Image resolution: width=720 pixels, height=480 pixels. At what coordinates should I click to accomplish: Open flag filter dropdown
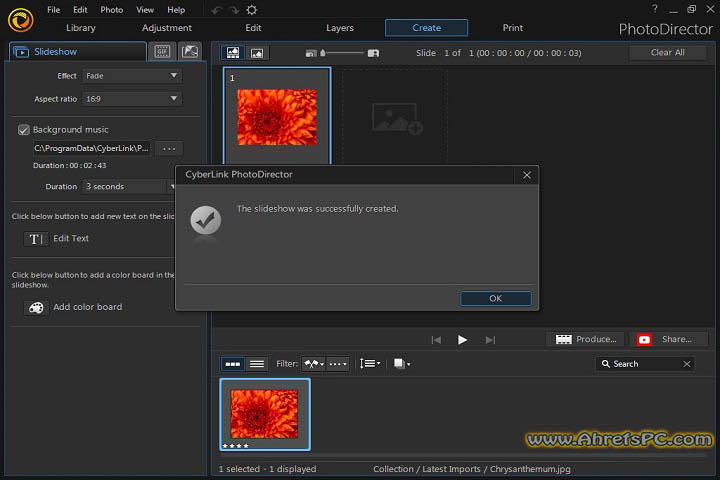314,364
